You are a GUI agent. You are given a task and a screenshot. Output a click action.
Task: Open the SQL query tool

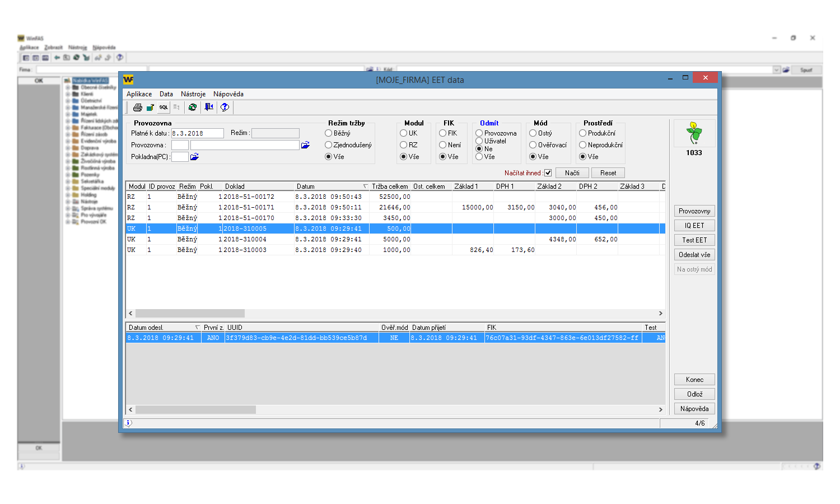[x=164, y=107]
